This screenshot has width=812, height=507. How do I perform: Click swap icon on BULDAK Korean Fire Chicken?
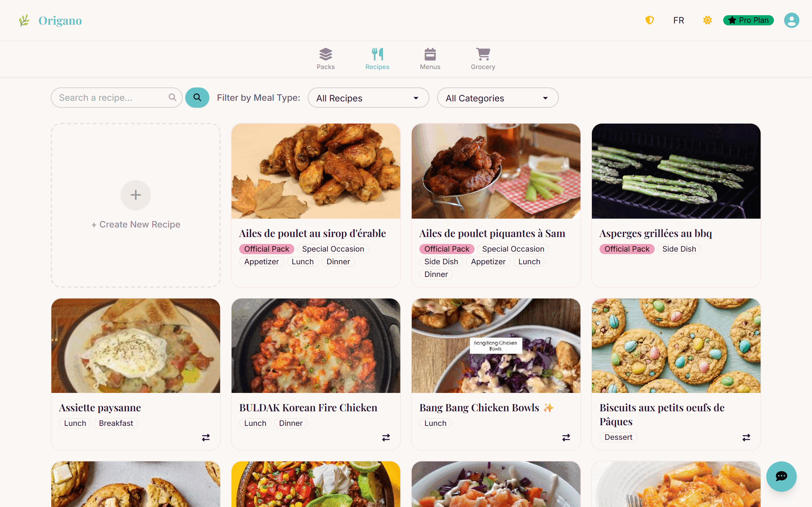pyautogui.click(x=386, y=437)
